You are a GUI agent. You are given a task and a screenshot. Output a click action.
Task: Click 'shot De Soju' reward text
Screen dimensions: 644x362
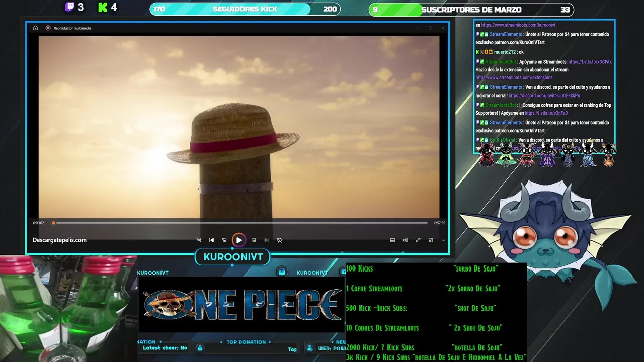pyautogui.click(x=475, y=308)
